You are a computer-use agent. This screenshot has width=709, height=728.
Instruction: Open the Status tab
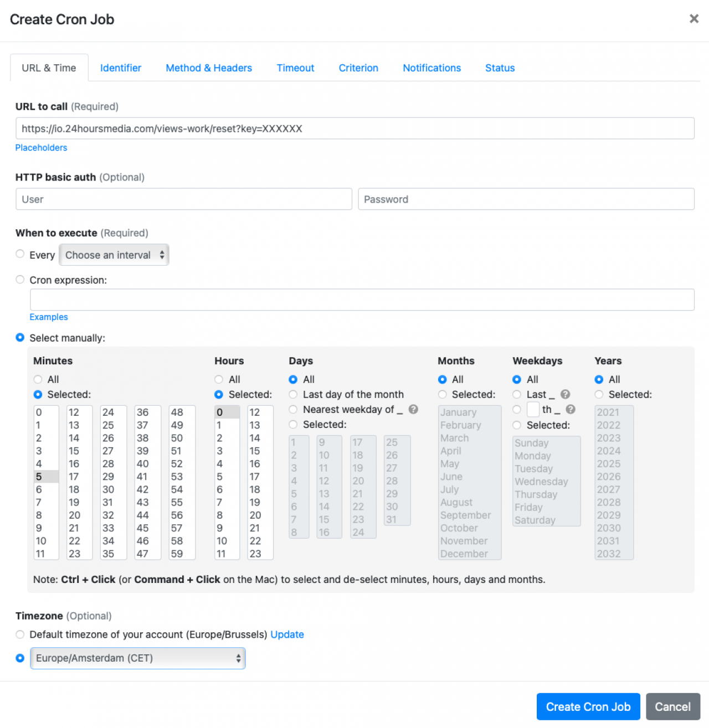tap(500, 68)
